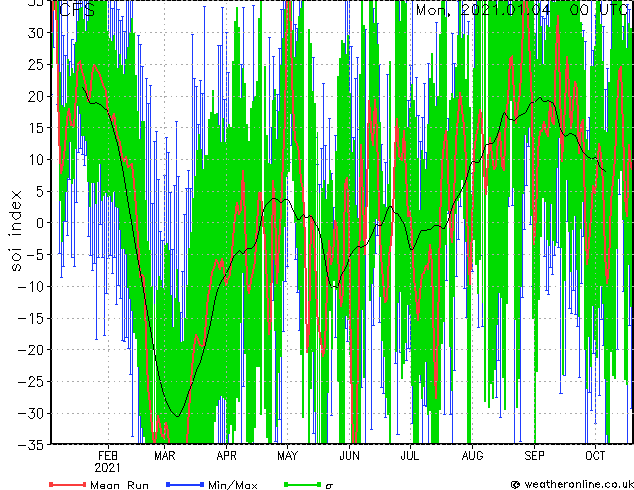The width and height of the screenshot is (634, 490).
Task: Click the Mon, 2021.01.04 00 UTC timestamp
Action: point(522,10)
